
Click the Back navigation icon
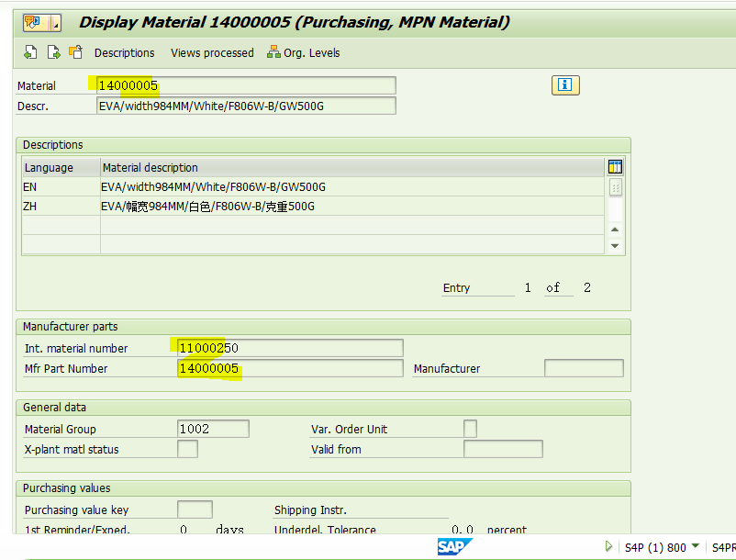29,52
